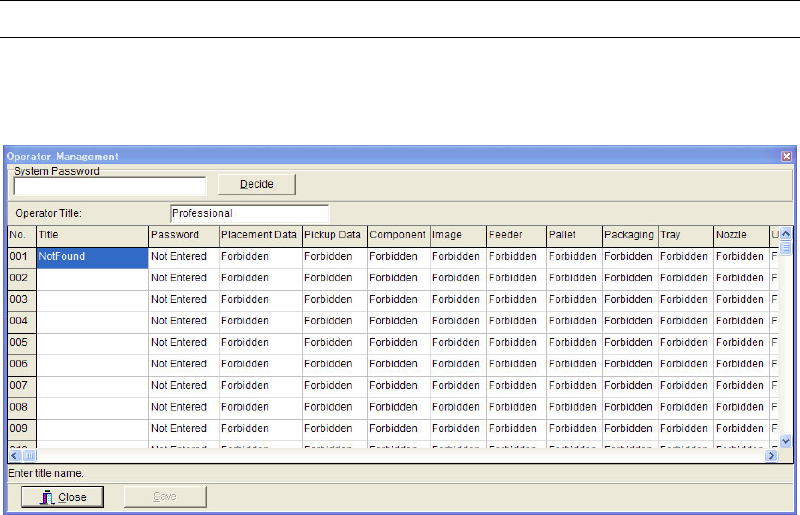Viewport: 800px width, 515px height.
Task: Close the Operator Management dialog with Close button
Action: [x=62, y=497]
